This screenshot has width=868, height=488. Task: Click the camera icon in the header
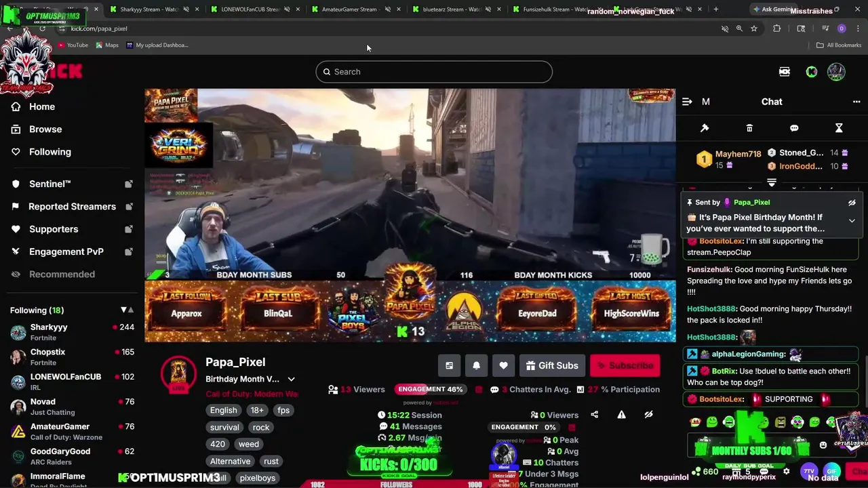click(x=785, y=72)
